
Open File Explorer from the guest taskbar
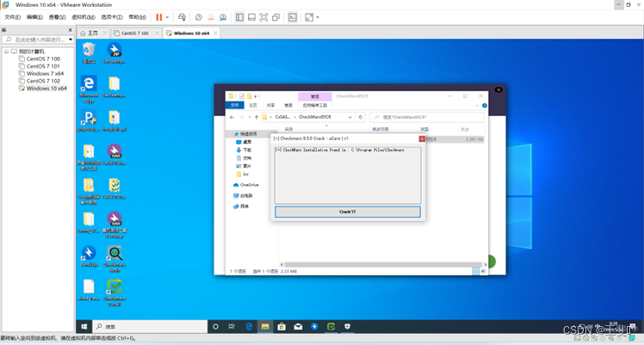[x=265, y=327]
